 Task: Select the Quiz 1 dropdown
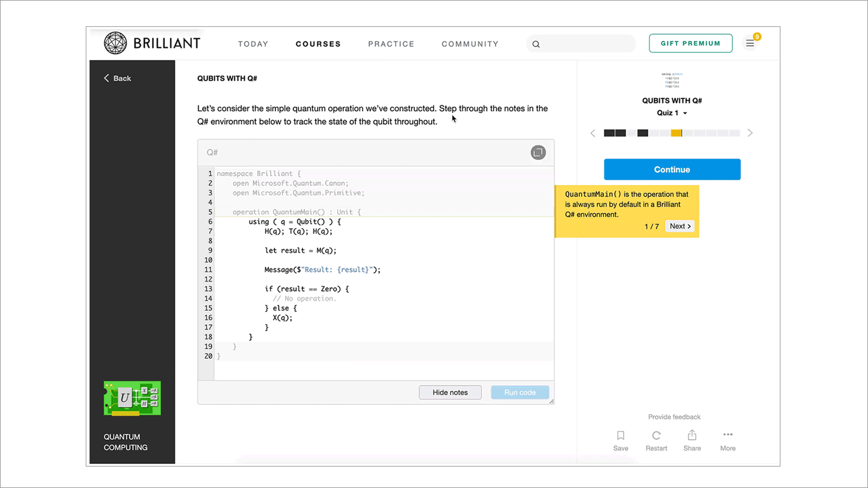point(672,113)
